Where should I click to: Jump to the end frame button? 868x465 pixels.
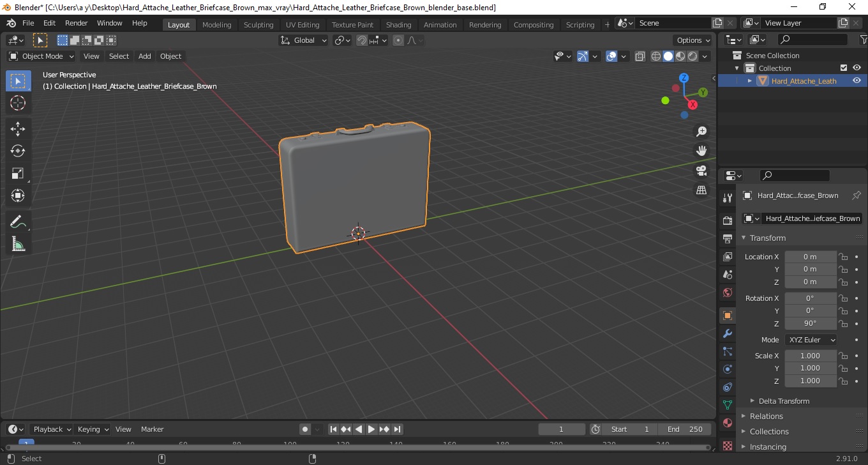pyautogui.click(x=397, y=429)
